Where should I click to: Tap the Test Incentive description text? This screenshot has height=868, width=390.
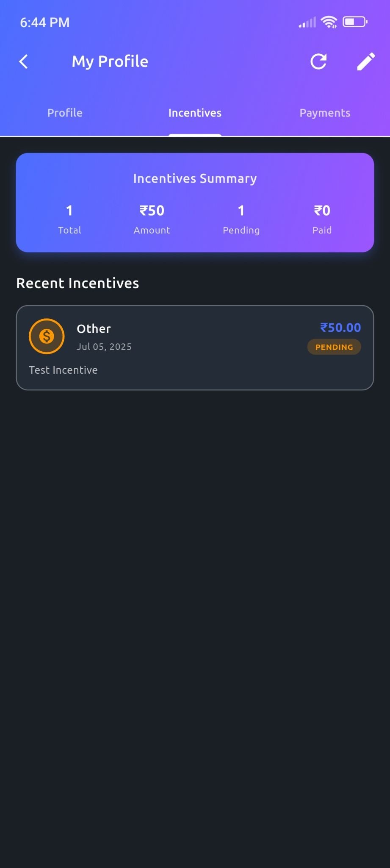coord(63,370)
